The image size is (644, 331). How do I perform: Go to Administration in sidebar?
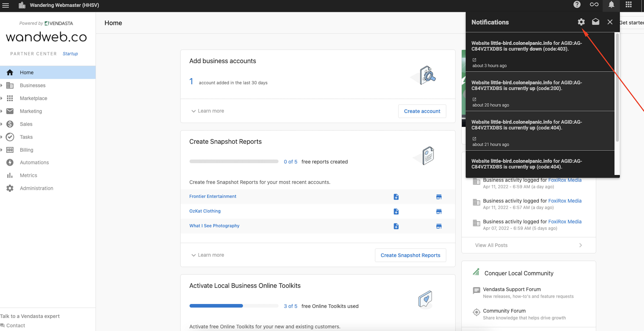(x=36, y=188)
